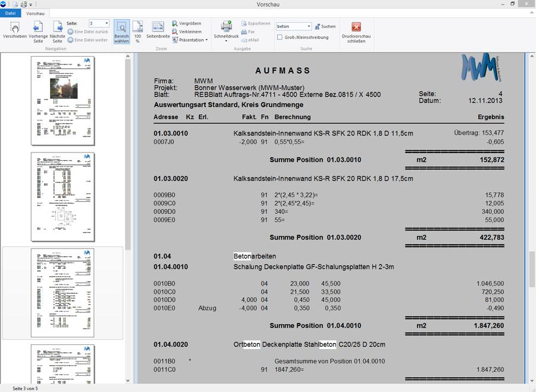536x392 pixels.
Task: Click new document quick access icon
Action: [15, 4]
